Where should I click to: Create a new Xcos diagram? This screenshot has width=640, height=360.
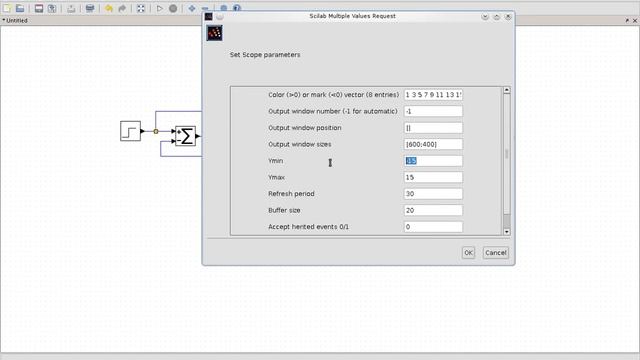click(x=7, y=8)
